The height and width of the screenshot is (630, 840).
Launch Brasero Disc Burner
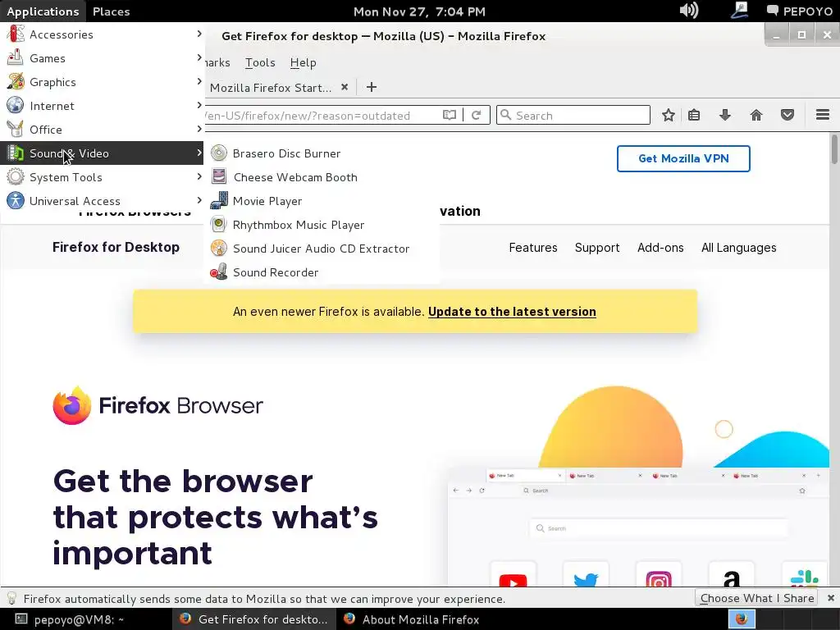coord(322,153)
